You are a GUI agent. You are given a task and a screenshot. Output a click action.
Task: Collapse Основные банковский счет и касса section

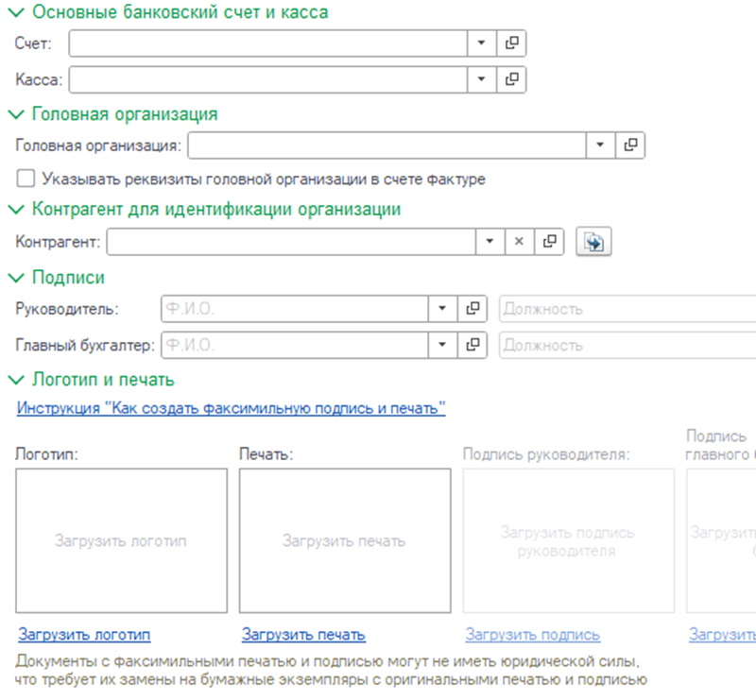point(16,12)
